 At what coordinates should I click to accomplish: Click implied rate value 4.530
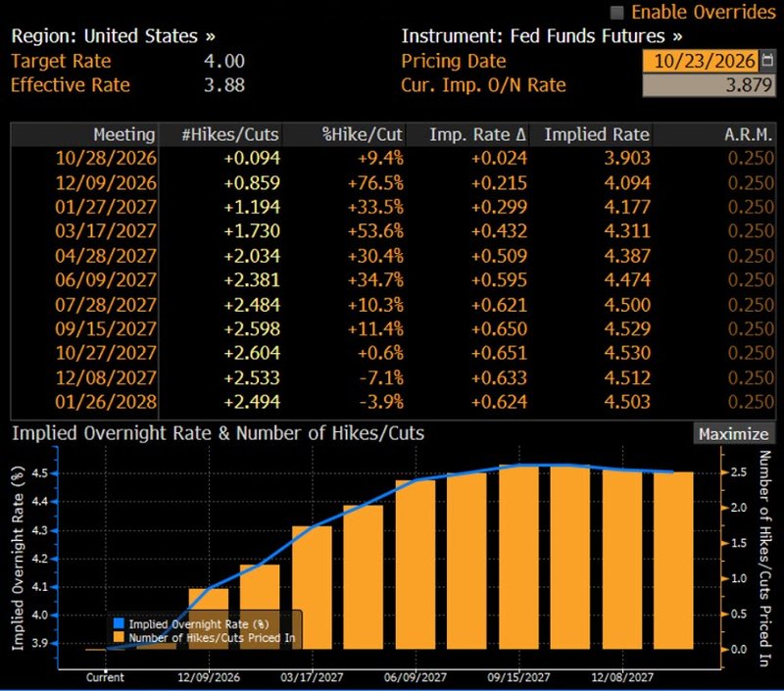(627, 353)
